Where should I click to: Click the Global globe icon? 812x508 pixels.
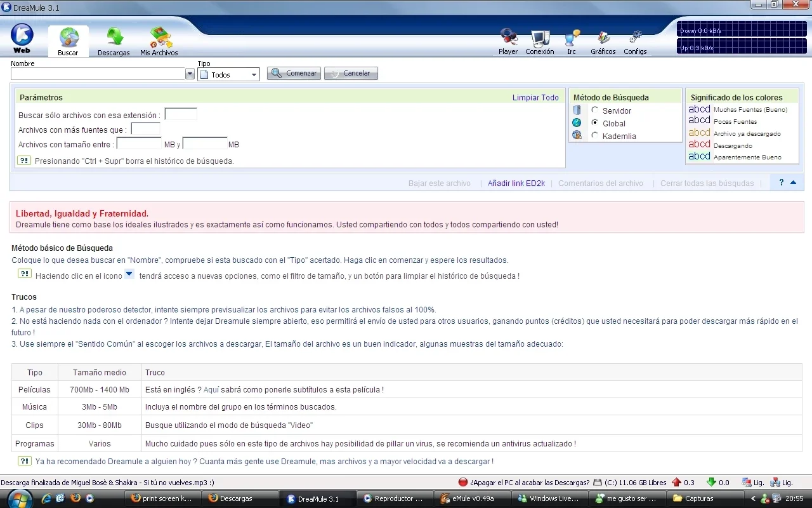577,123
